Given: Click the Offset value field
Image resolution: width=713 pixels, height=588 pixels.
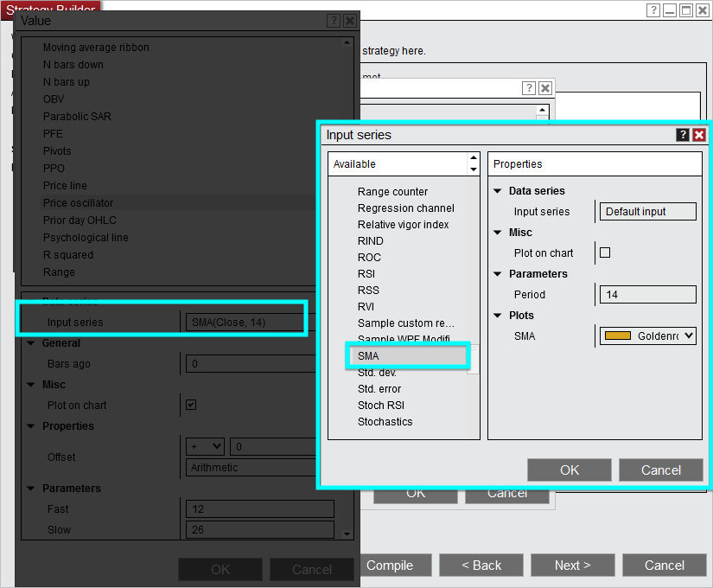Looking at the screenshot, I should tap(273, 446).
